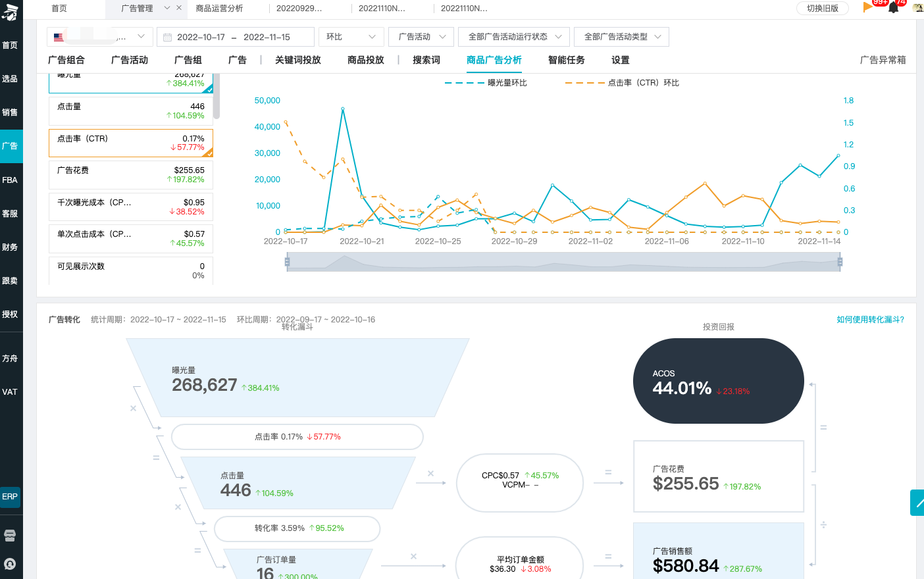Open the 广告组合 sub-tab
This screenshot has width=924, height=579.
click(x=66, y=60)
